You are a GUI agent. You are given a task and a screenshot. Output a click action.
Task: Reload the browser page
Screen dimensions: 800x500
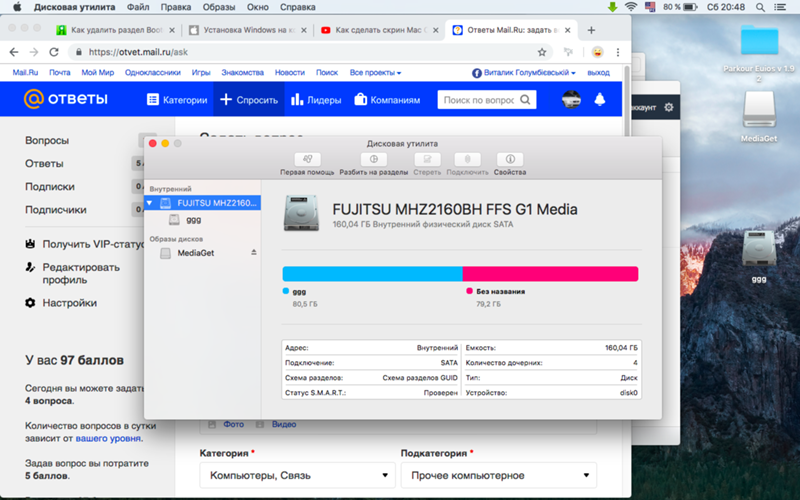point(54,52)
